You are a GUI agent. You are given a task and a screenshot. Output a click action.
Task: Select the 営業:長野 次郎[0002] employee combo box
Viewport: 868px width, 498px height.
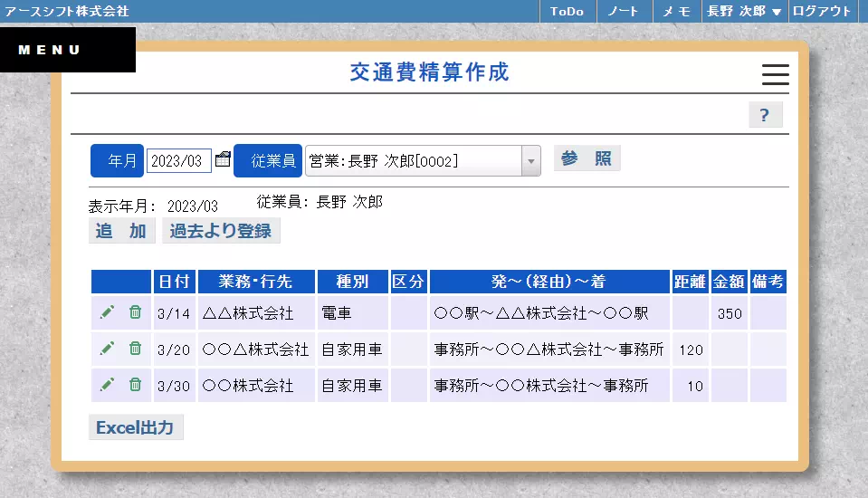pyautogui.click(x=423, y=161)
